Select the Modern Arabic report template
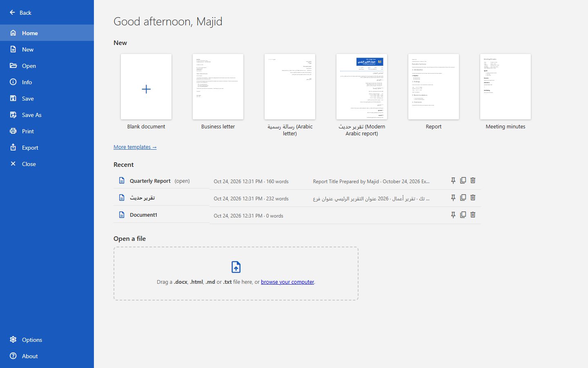This screenshot has height=368, width=588. point(362,95)
